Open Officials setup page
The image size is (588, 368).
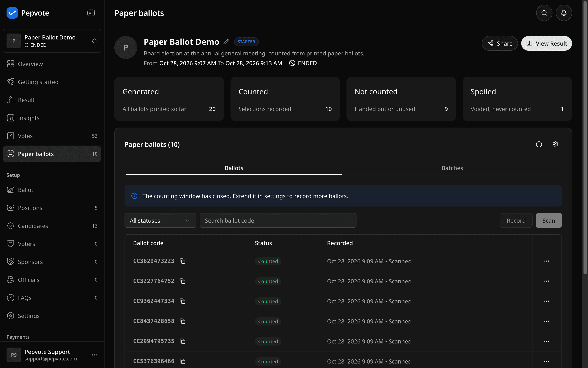52,280
